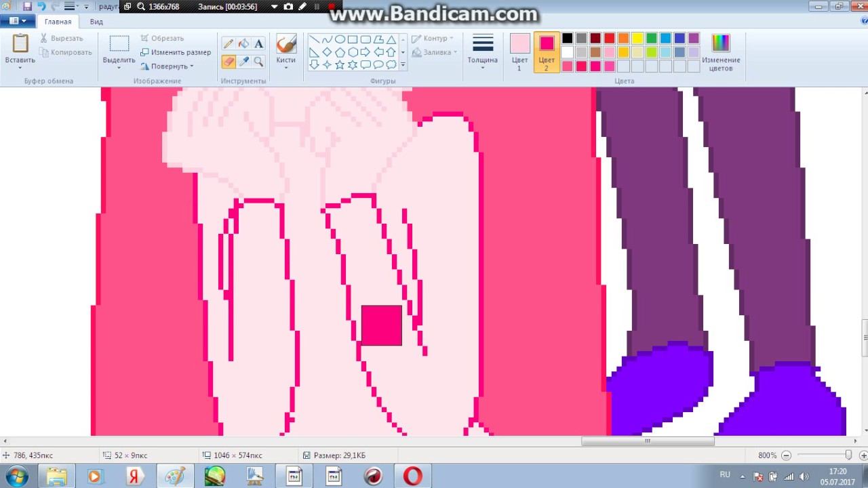Open the Заливка (Fill) dropdown
Screen dimensions: 868x488
pyautogui.click(x=435, y=52)
